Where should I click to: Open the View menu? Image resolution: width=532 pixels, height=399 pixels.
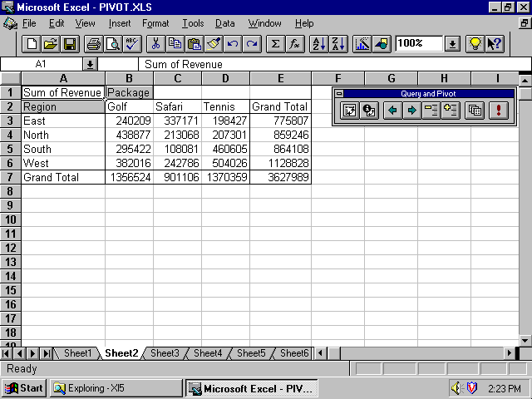tap(85, 23)
